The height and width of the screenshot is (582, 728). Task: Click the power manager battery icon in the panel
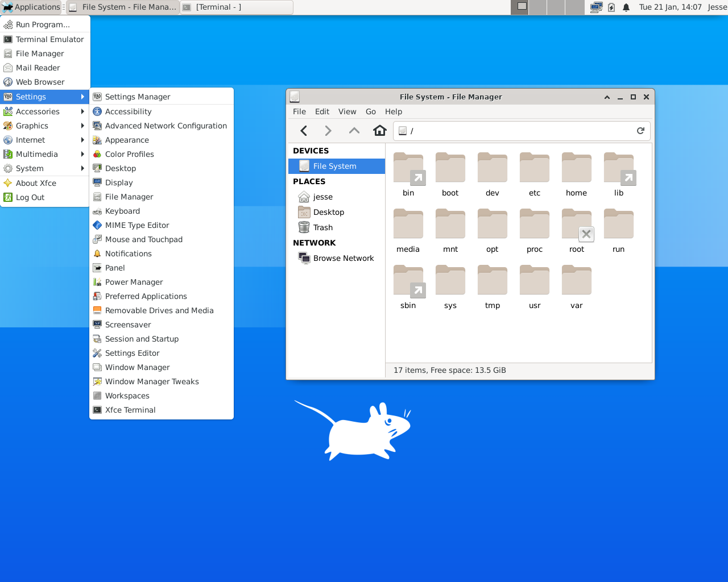tap(611, 7)
